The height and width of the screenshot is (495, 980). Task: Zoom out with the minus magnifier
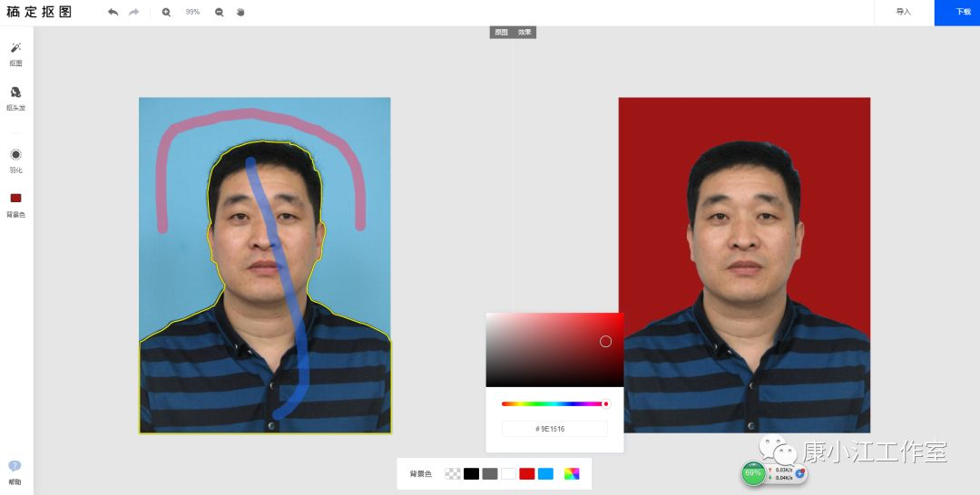(219, 13)
